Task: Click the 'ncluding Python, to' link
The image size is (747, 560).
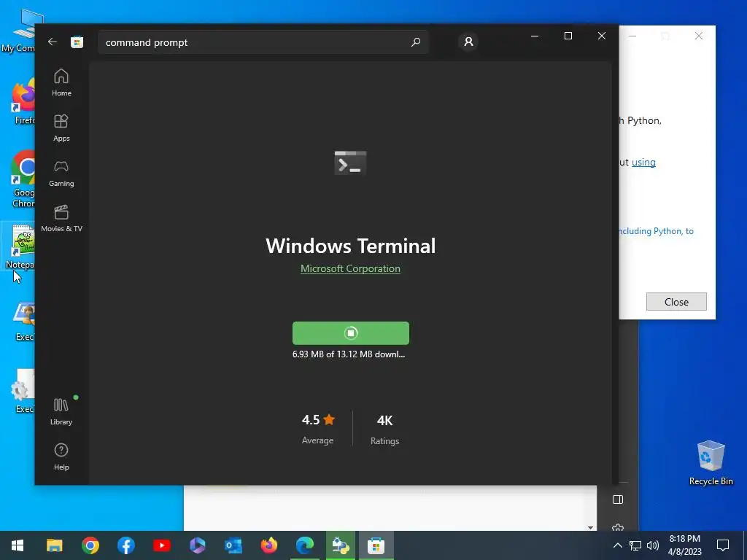Action: [x=656, y=231]
